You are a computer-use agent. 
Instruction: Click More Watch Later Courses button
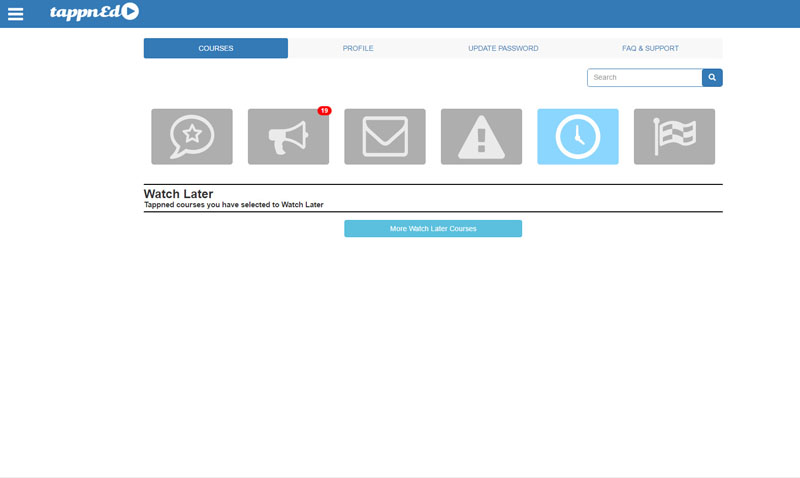(x=433, y=229)
